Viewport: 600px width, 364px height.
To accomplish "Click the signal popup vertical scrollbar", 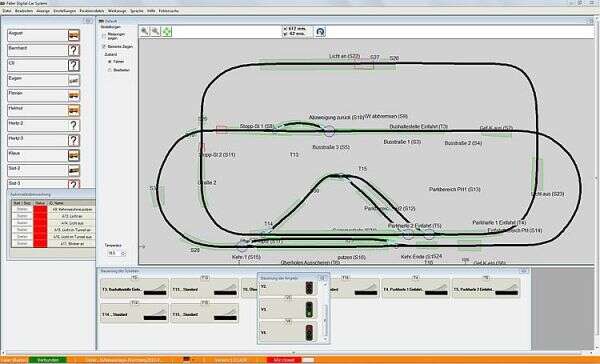I will [326, 311].
